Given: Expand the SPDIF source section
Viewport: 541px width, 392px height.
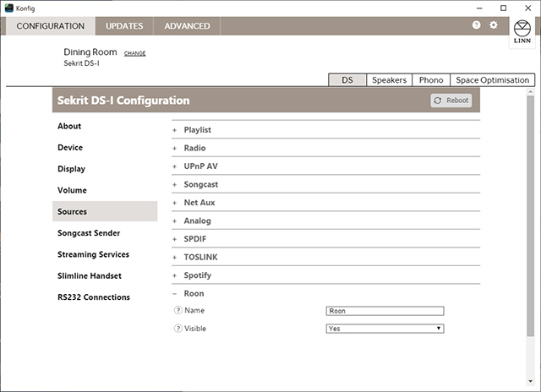Looking at the screenshot, I should click(x=325, y=239).
